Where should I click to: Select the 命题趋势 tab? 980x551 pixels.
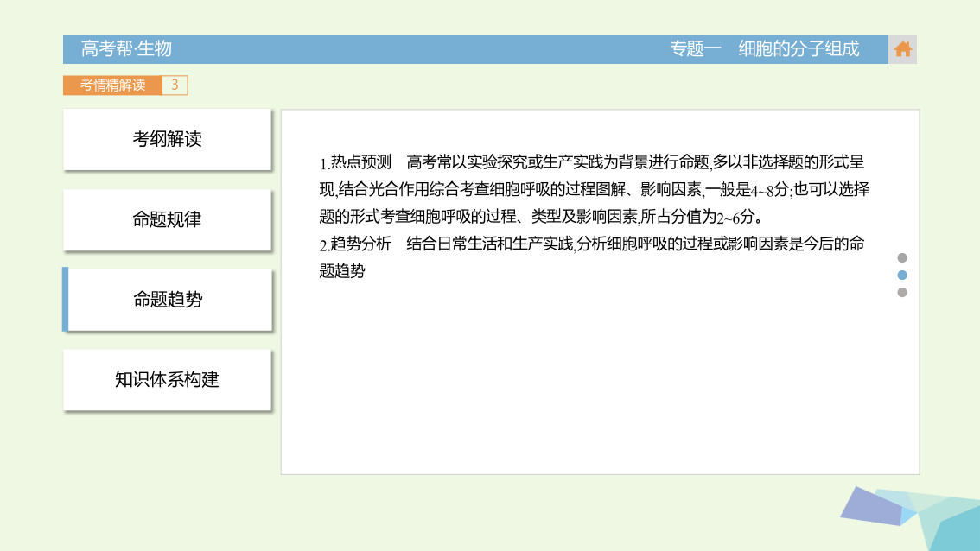(167, 300)
